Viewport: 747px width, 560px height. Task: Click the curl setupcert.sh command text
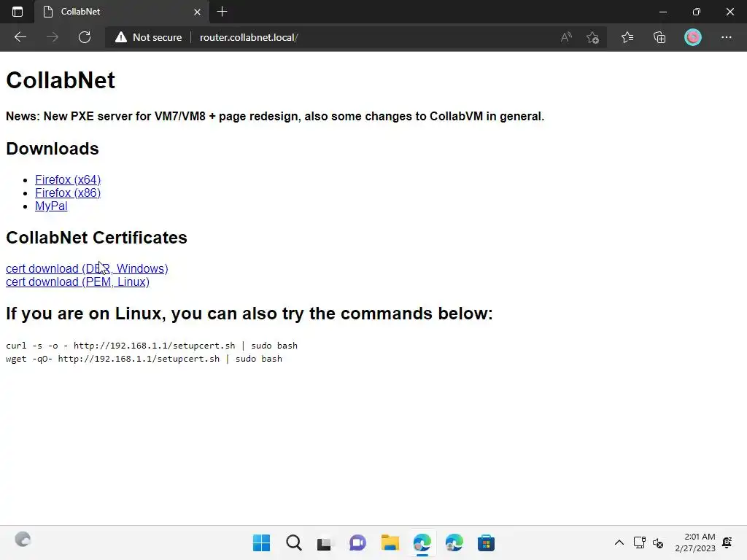[152, 346]
